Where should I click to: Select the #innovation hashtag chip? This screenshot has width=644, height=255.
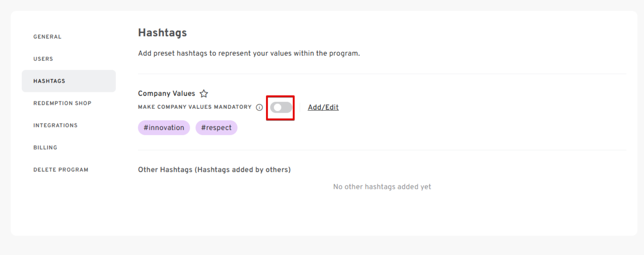pos(164,128)
